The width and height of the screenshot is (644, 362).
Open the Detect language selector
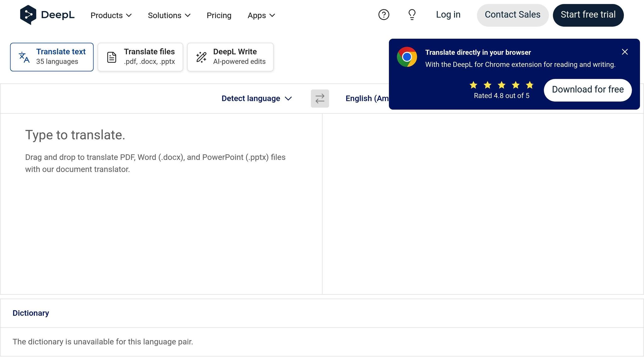pyautogui.click(x=257, y=99)
